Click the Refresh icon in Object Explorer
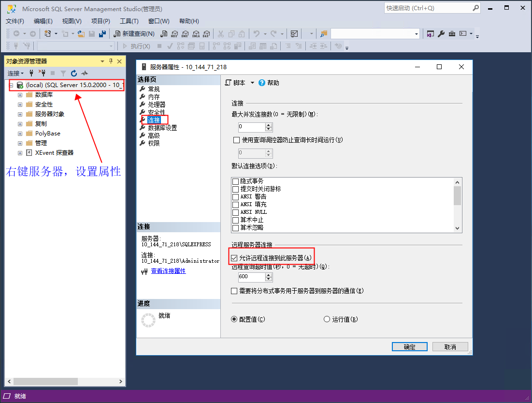Viewport: 532px width, 403px height. 74,73
